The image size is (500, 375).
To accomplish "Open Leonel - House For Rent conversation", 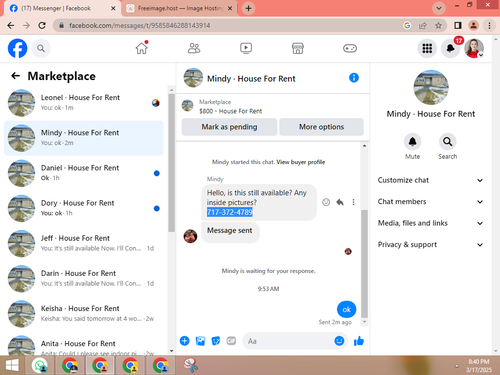I will 83,103.
